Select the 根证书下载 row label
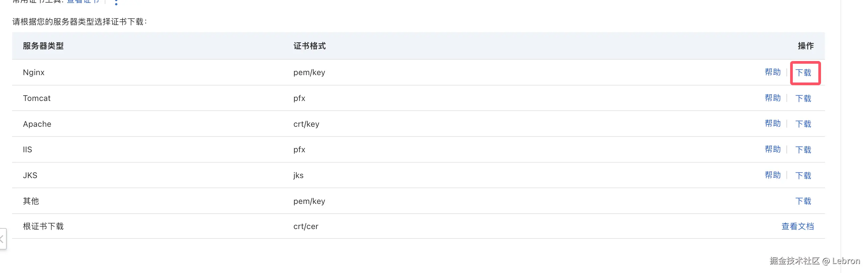 [x=43, y=226]
